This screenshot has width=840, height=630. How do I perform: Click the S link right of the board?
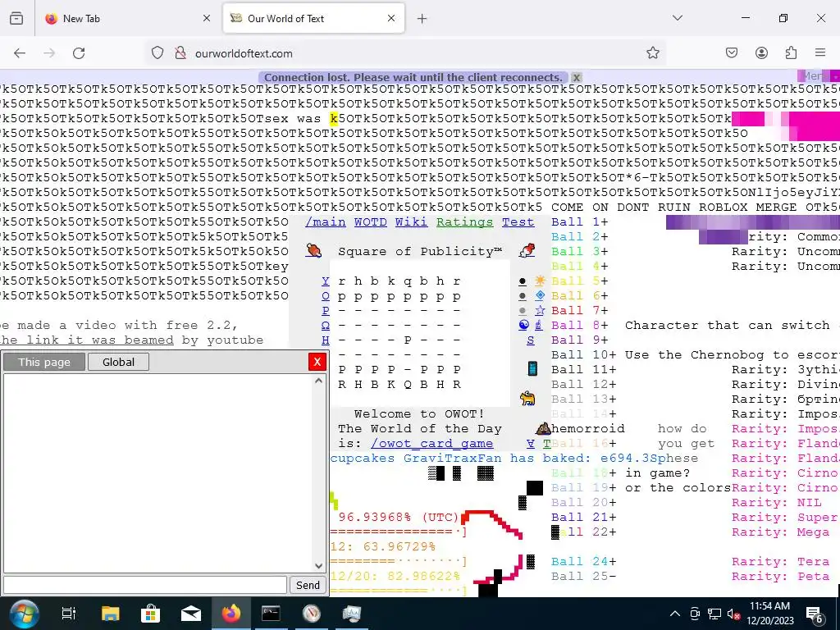coord(531,340)
